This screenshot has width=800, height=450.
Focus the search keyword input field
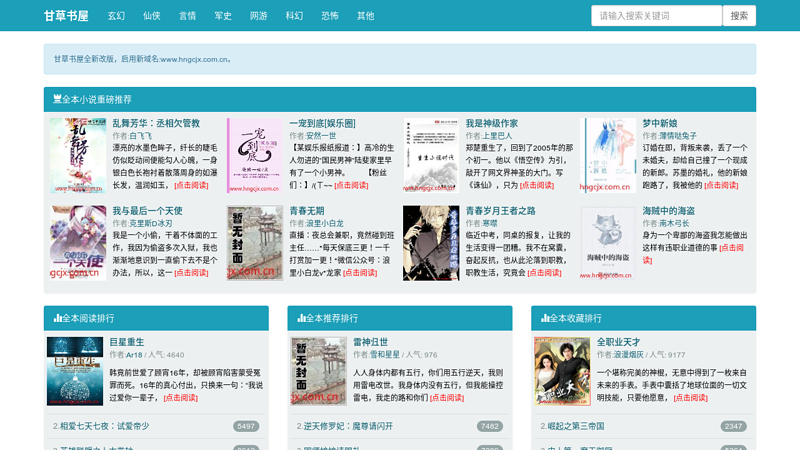pos(657,16)
